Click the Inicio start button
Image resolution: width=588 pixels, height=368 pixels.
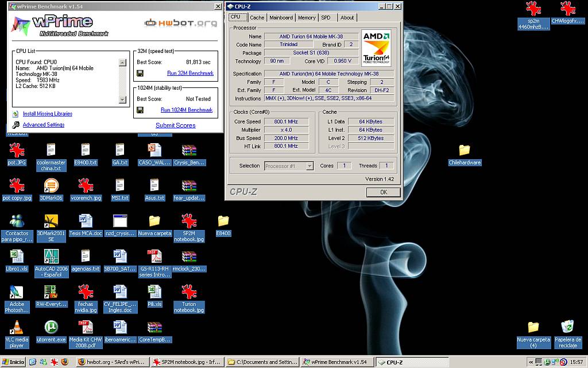(x=13, y=362)
